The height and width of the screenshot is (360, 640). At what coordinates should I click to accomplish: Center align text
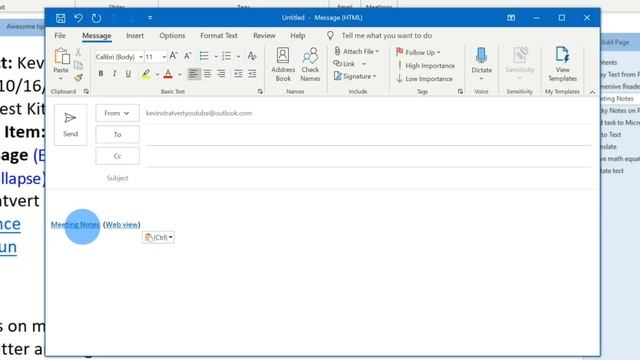coord(207,74)
